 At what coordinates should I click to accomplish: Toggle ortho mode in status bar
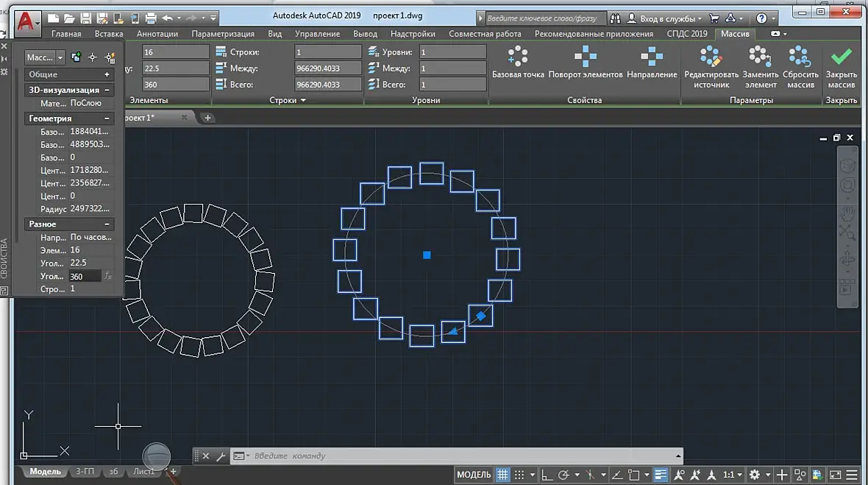tap(547, 475)
